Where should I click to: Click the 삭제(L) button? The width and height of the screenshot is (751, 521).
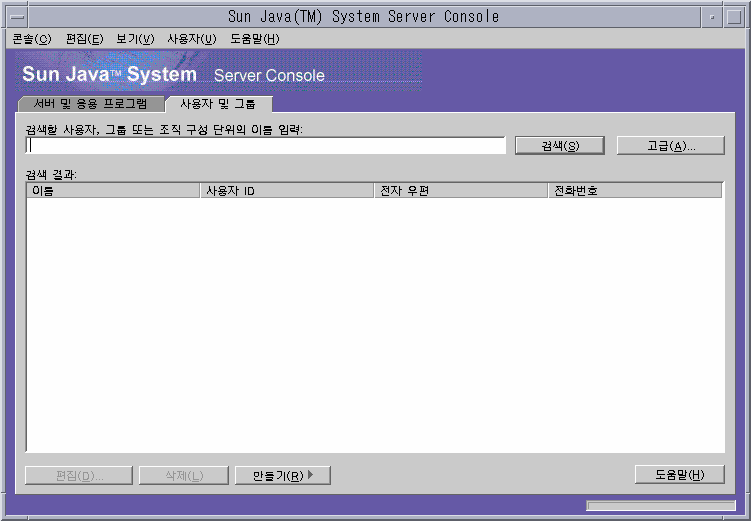(184, 476)
